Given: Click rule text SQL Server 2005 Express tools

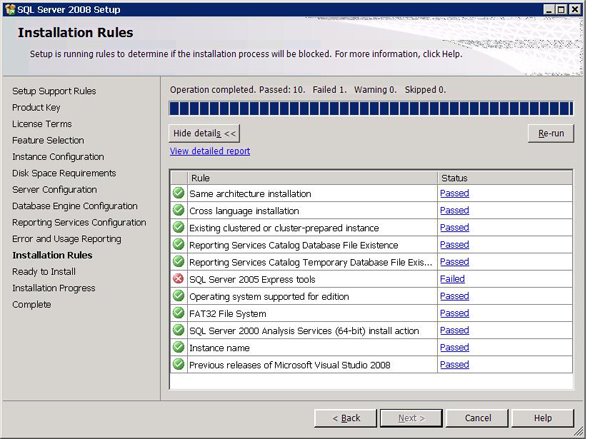Looking at the screenshot, I should point(252,279).
